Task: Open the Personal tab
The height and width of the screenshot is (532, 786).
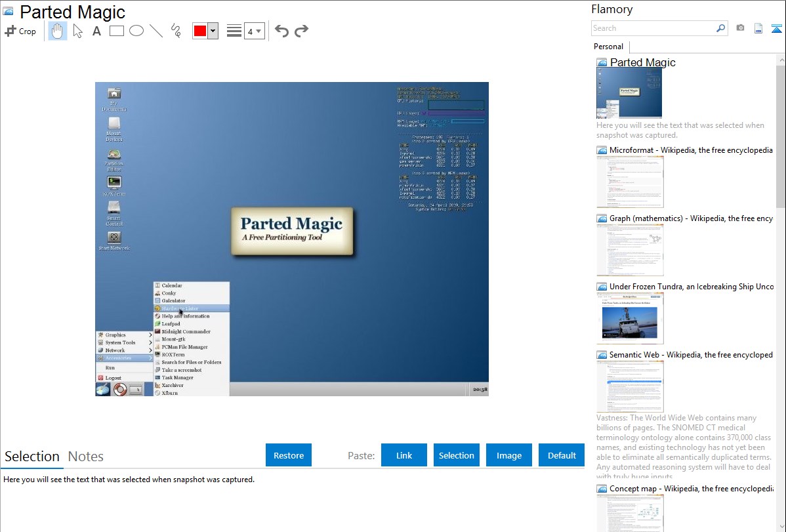Action: 608,47
